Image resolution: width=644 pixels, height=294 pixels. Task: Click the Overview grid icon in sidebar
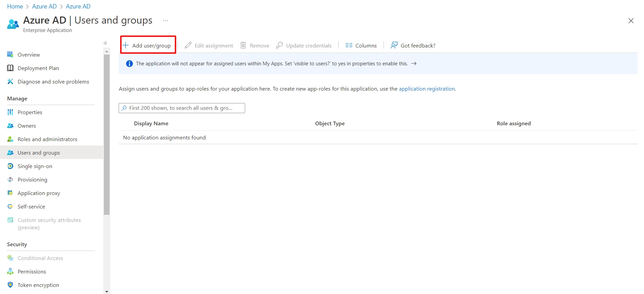(10, 54)
